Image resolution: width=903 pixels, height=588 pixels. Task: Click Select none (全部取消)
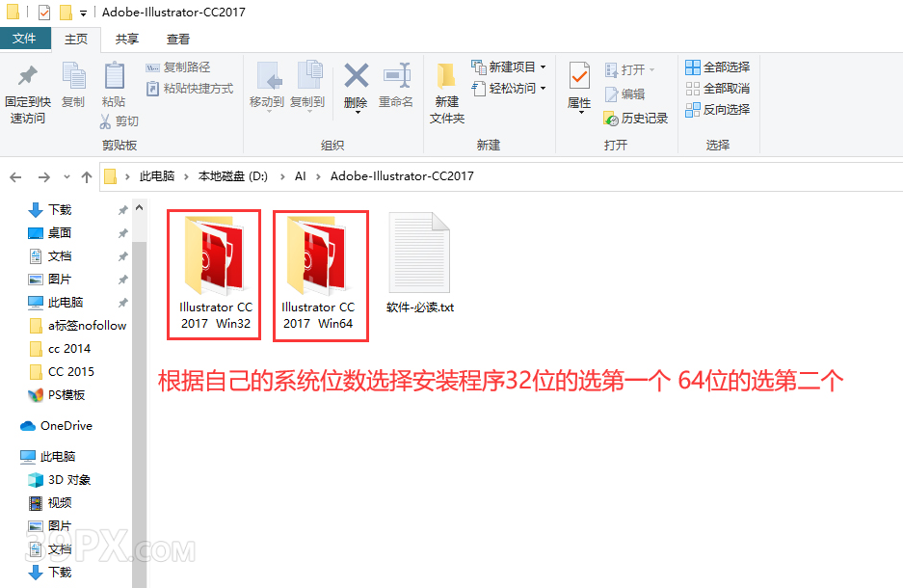[x=718, y=88]
